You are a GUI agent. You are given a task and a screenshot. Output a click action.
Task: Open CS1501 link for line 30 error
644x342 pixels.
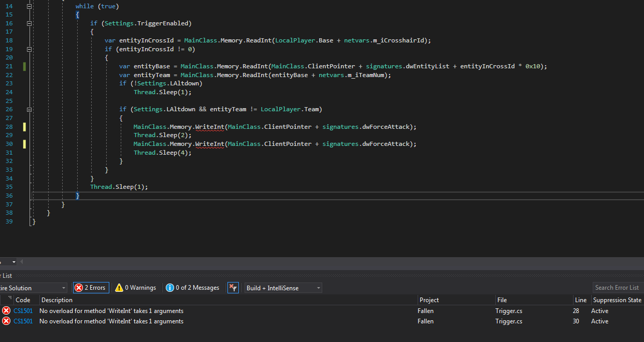coord(23,321)
